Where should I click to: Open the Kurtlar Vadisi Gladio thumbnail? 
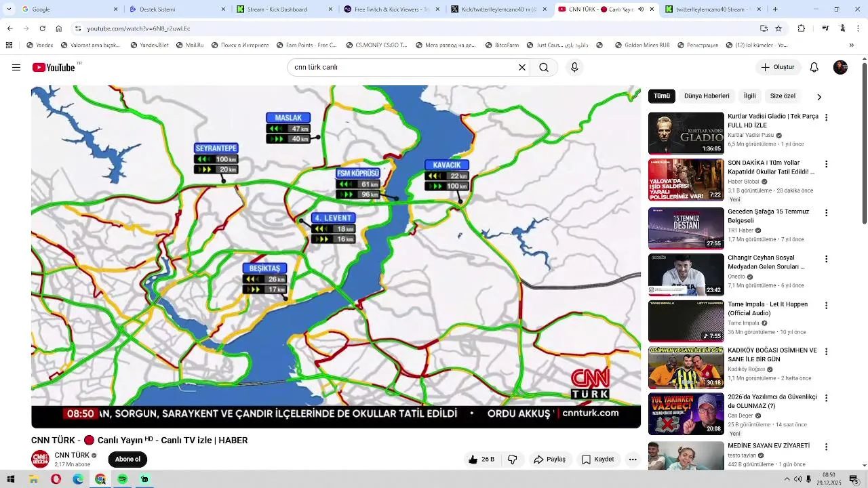[686, 134]
